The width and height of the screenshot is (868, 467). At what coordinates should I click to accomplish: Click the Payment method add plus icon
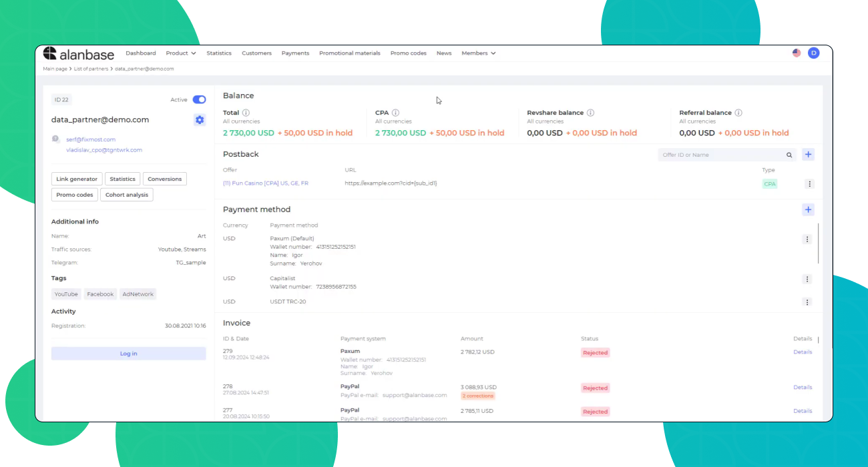pos(808,209)
